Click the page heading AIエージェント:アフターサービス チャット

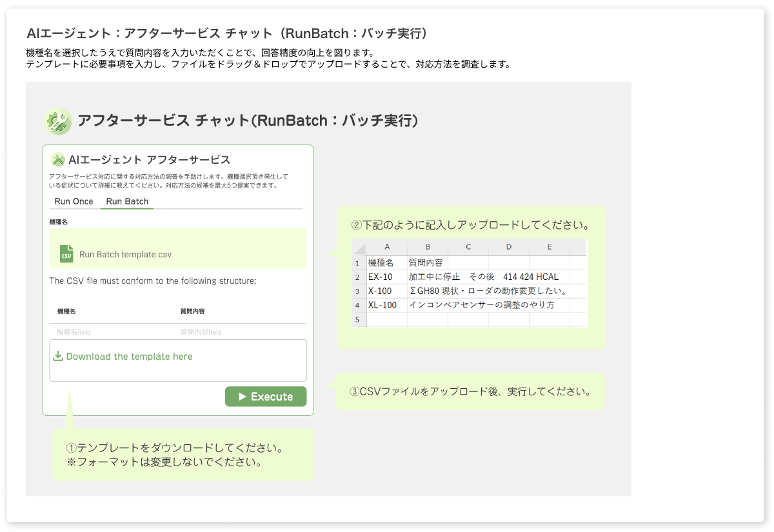227,34
